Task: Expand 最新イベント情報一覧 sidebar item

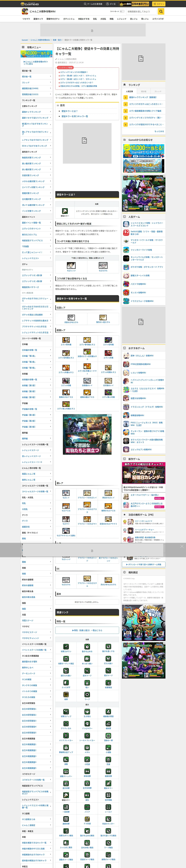Action: pos(37,223)
